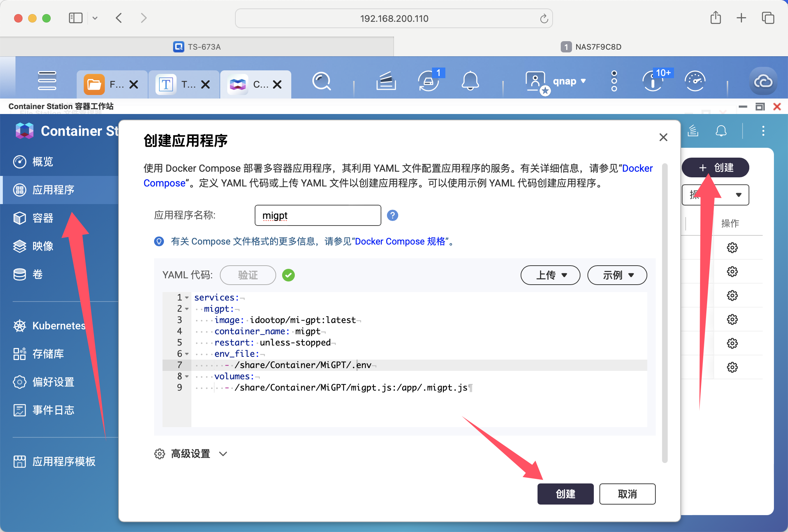Image resolution: width=788 pixels, height=532 pixels.
Task: Open the myQNAPcloud cloud icon
Action: 763,81
